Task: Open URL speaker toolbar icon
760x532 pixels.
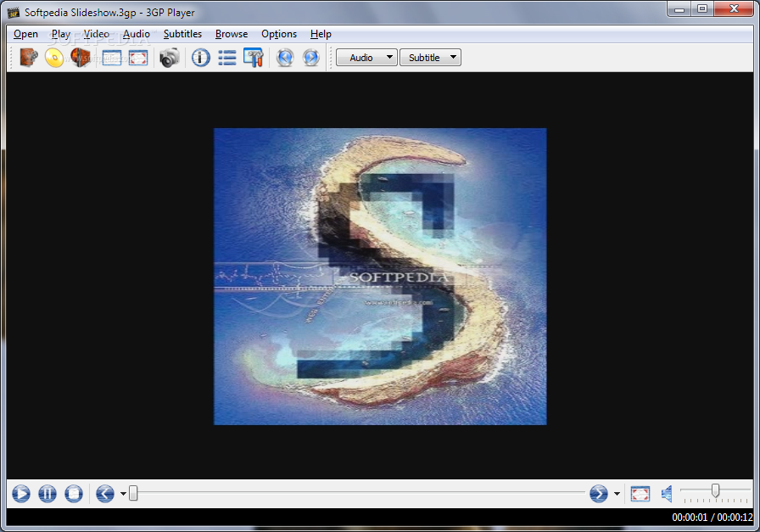Action: [80, 58]
